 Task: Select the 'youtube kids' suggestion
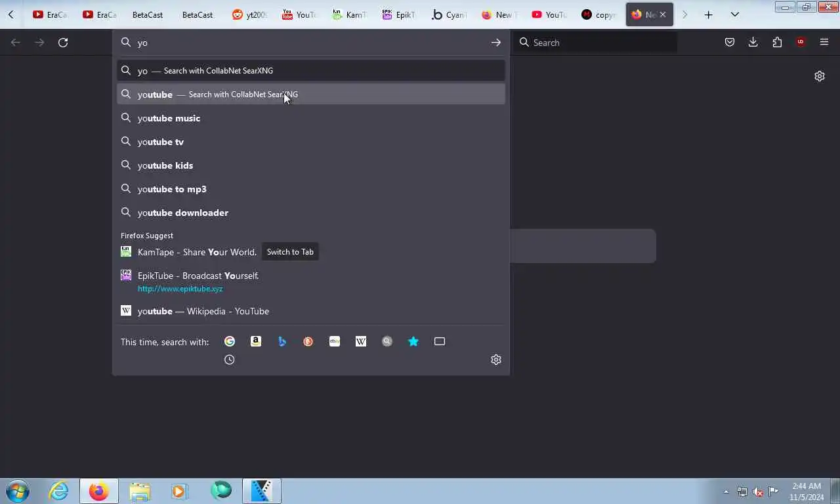tap(311, 165)
